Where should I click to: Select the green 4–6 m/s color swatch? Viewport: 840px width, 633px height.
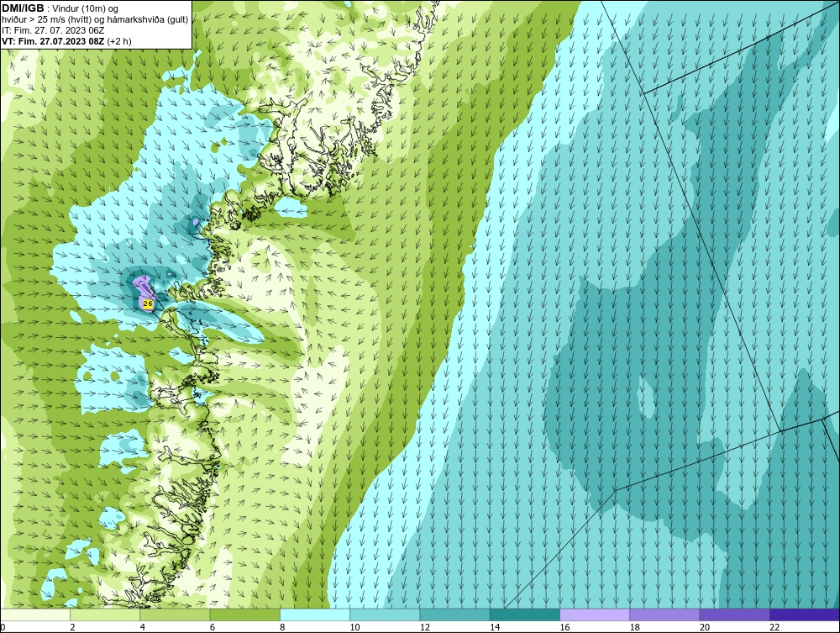[175, 615]
